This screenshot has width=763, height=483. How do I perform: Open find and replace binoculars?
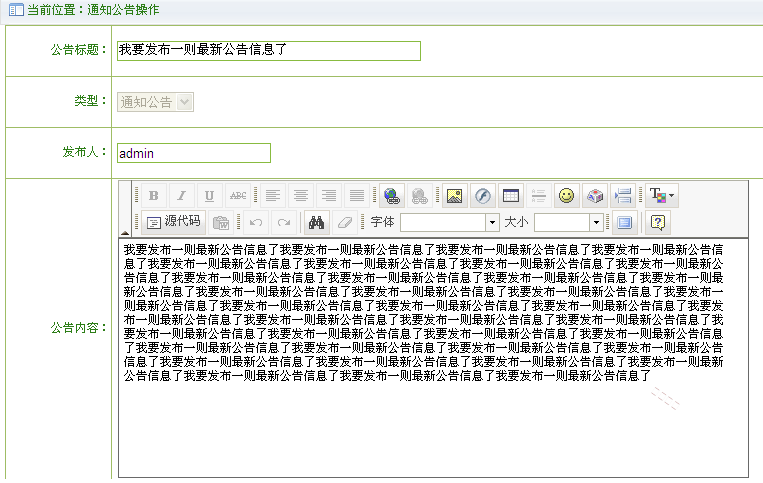(317, 222)
